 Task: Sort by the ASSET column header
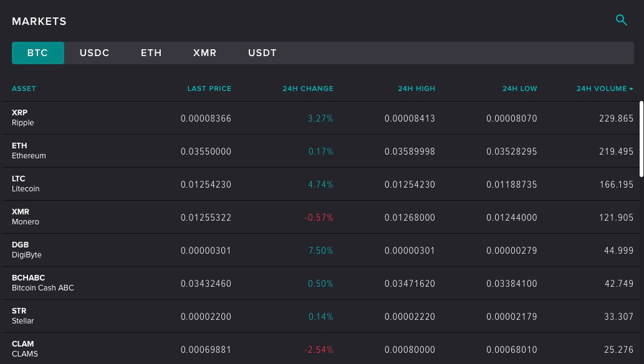click(x=24, y=89)
